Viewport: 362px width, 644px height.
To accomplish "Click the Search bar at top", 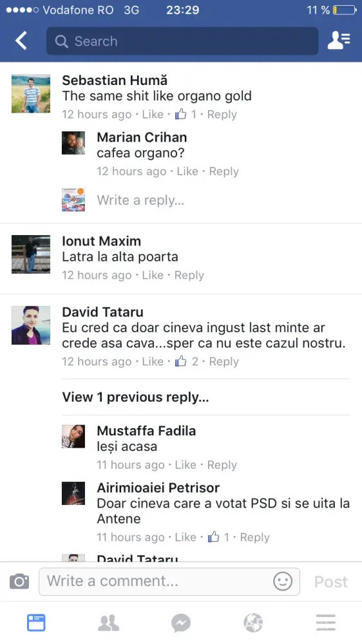I will coord(182,41).
